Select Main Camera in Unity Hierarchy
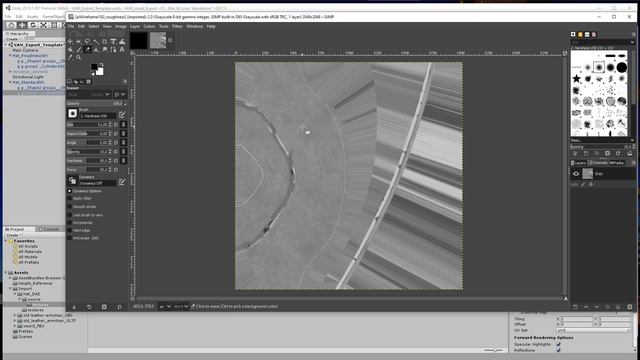640x360 pixels. [x=25, y=50]
